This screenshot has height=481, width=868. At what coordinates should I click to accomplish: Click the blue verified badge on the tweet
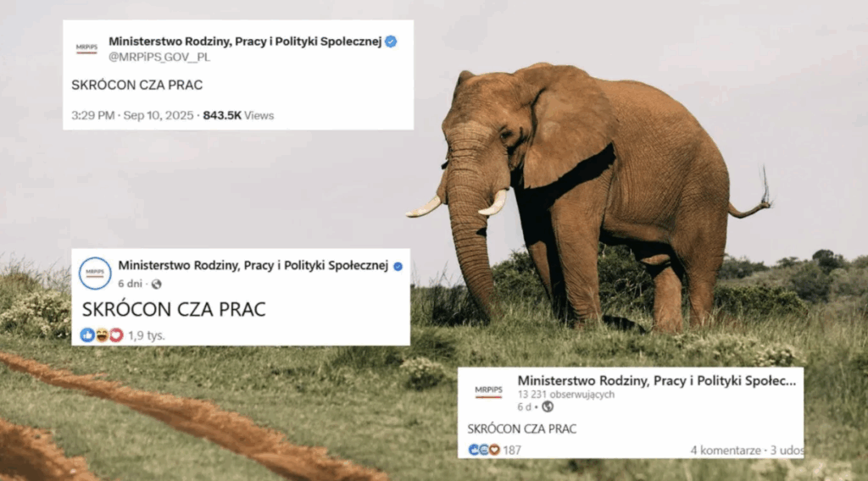[x=391, y=41]
